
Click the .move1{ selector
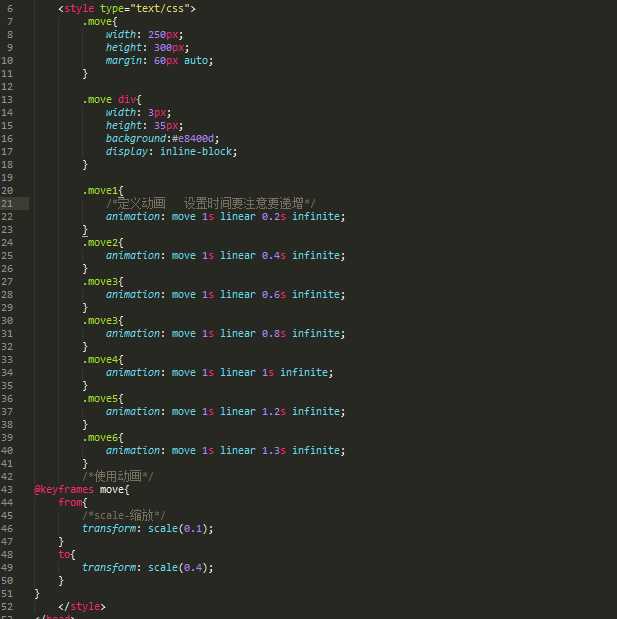(x=103, y=191)
